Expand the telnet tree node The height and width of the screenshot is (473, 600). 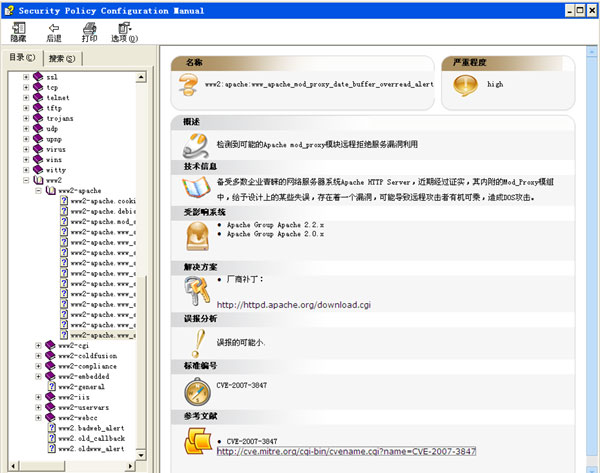click(x=26, y=98)
